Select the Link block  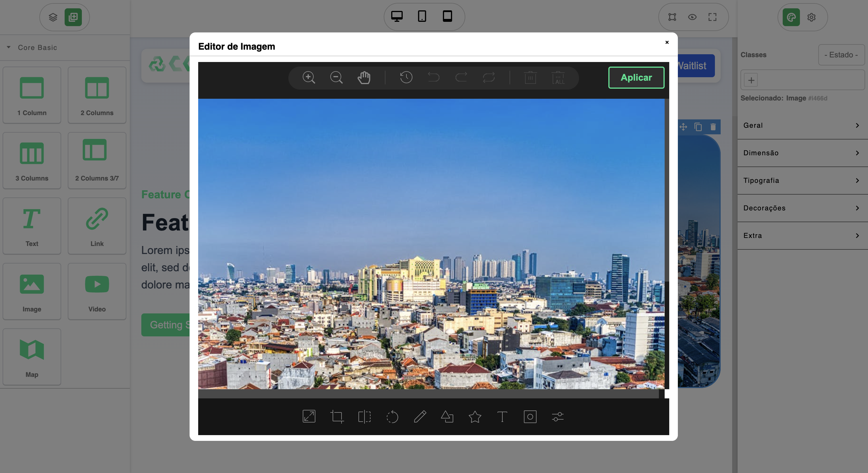(97, 226)
